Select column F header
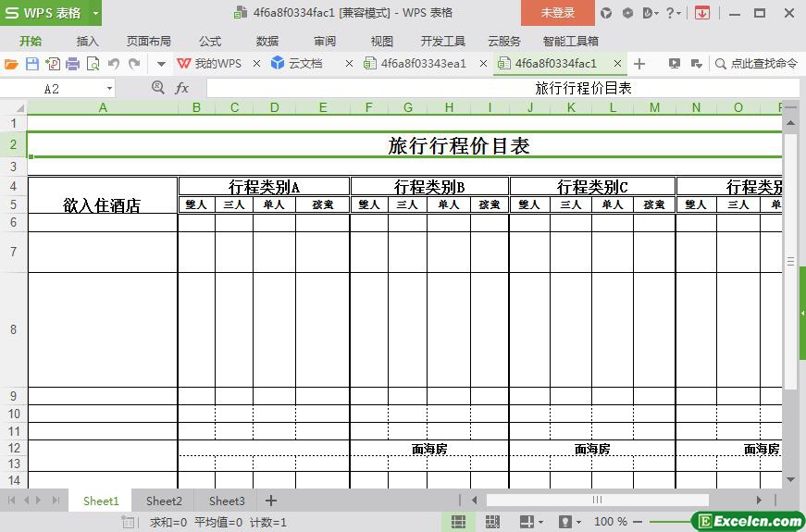Image resolution: width=806 pixels, height=532 pixels. tap(368, 107)
